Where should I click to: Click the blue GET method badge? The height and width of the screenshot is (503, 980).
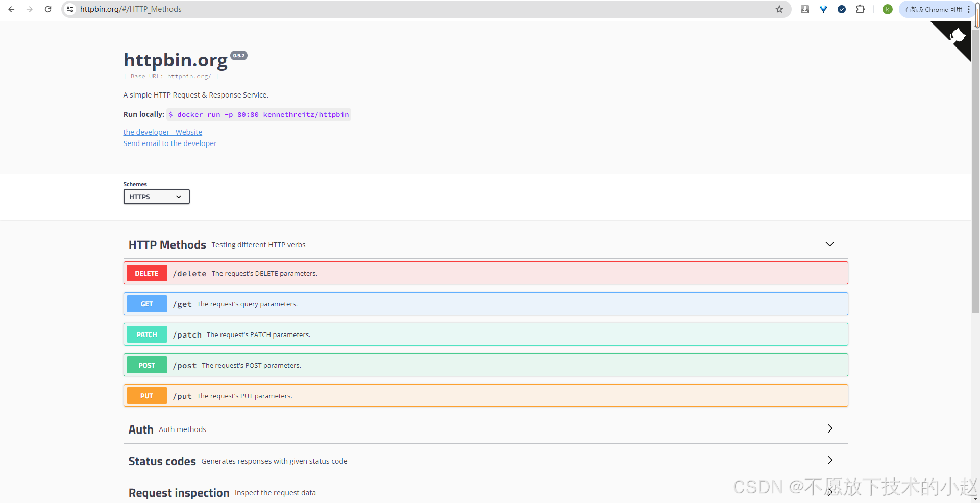click(x=147, y=304)
